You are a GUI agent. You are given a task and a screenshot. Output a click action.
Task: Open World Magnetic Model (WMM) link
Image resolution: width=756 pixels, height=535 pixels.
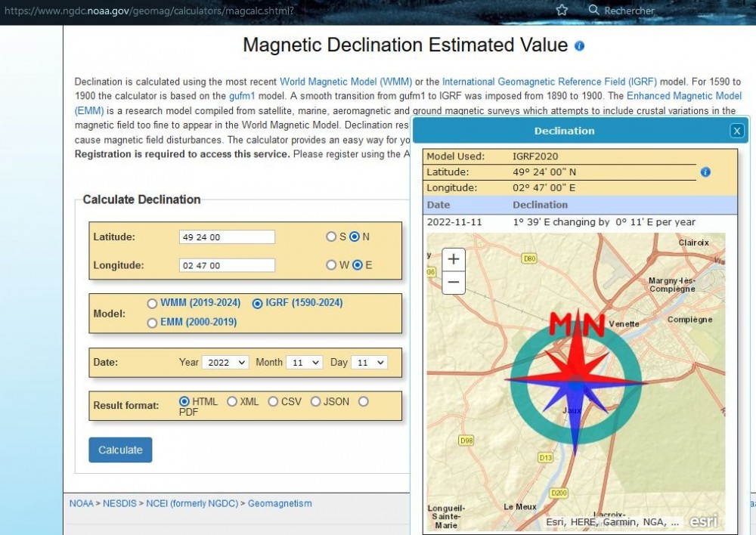345,82
